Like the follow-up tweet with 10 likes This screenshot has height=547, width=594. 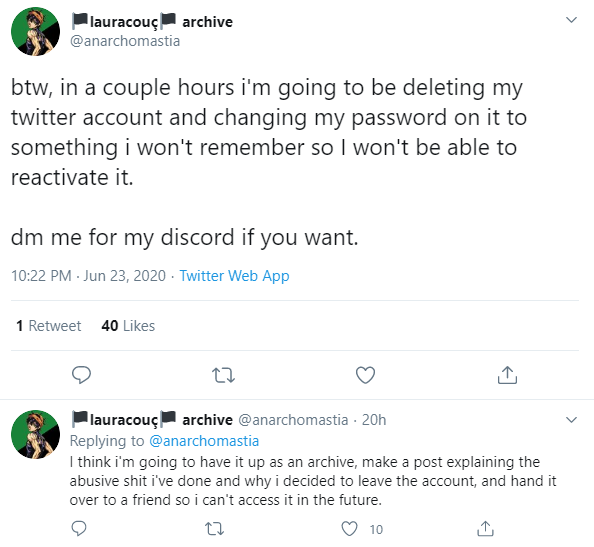(349, 528)
